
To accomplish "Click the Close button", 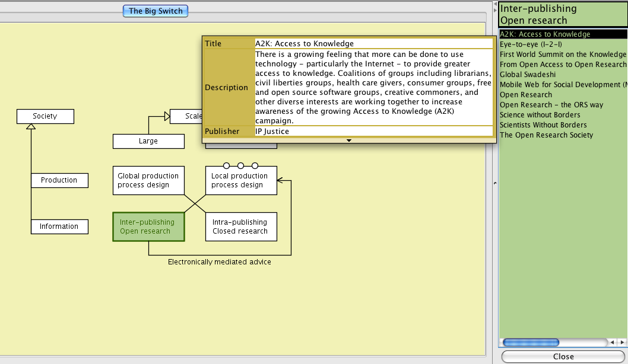I will (x=563, y=356).
